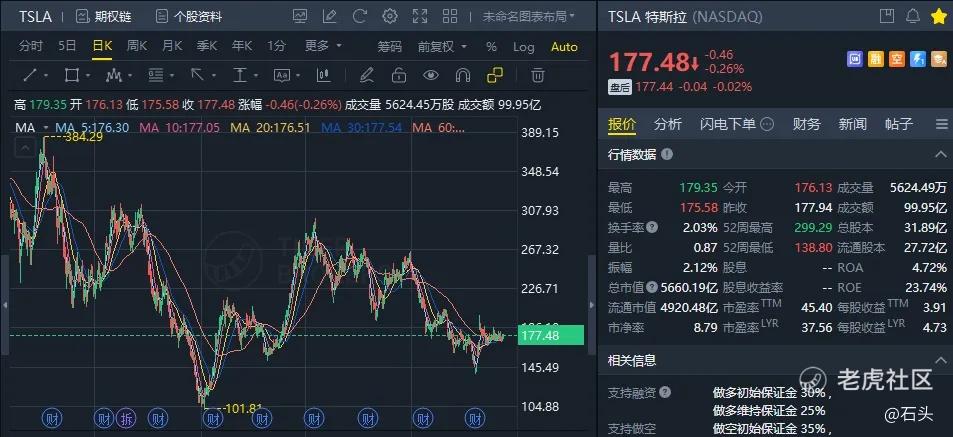The height and width of the screenshot is (437, 953).
Task: Expand chart to fullscreen icon
Action: (420, 16)
